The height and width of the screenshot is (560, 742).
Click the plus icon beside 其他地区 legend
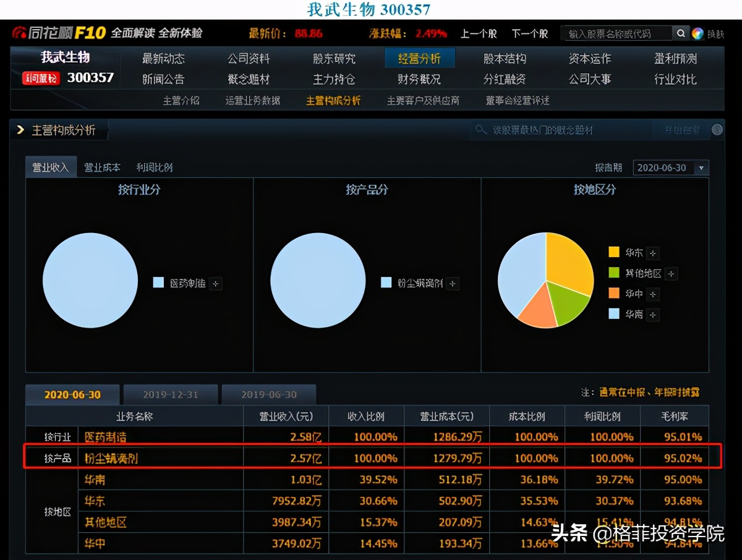click(671, 274)
